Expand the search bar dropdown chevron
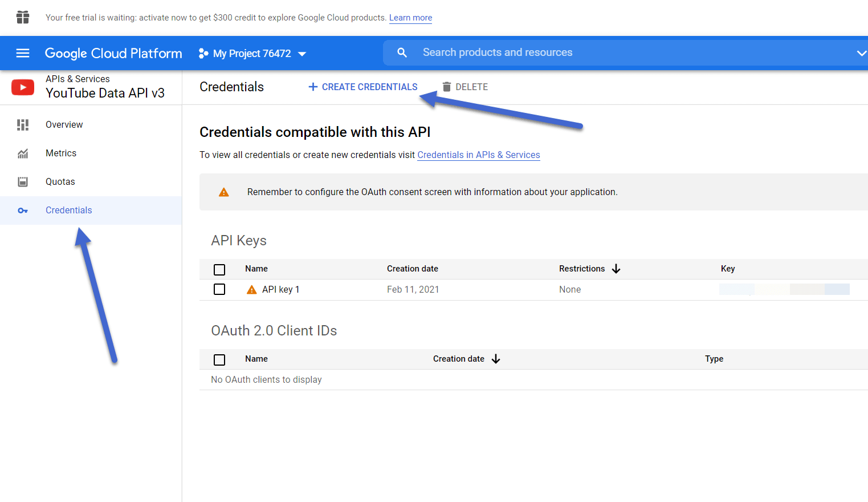Screen dimensions: 868x502 861,53
